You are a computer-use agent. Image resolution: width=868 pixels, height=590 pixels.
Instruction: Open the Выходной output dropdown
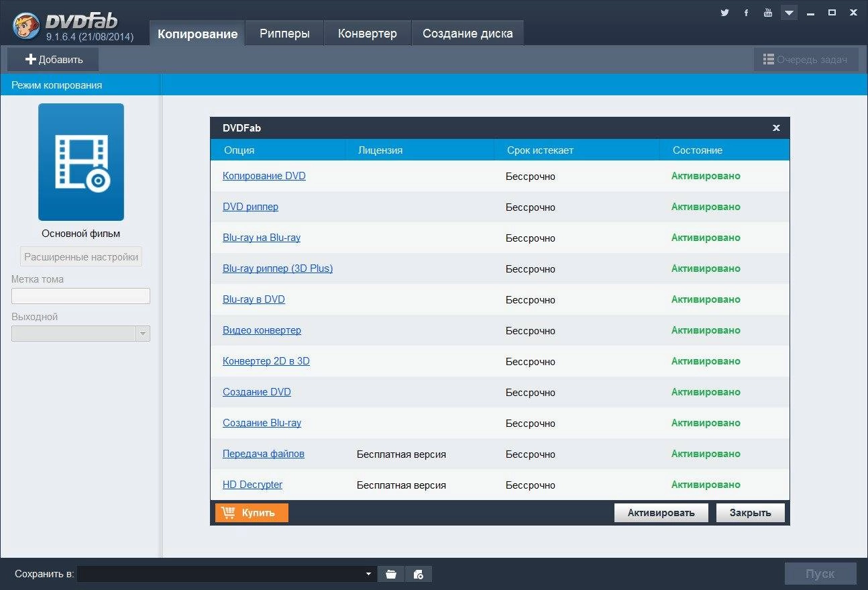tap(80, 334)
